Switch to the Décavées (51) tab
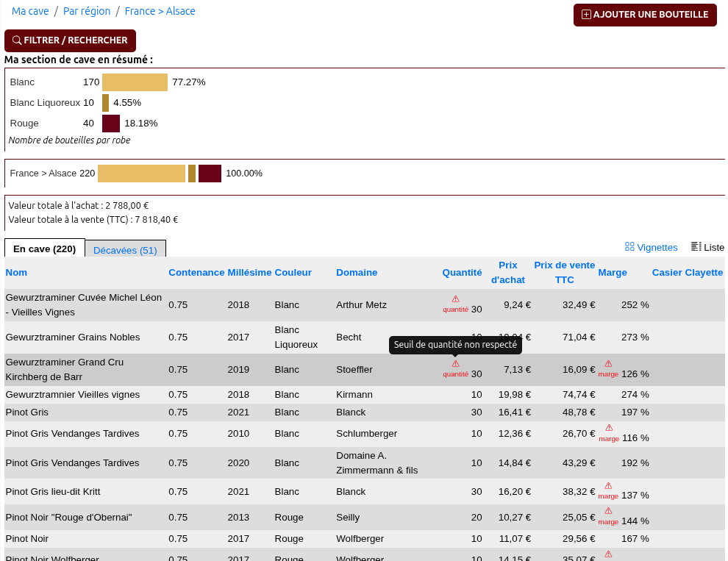This screenshot has width=728, height=561. (x=125, y=250)
